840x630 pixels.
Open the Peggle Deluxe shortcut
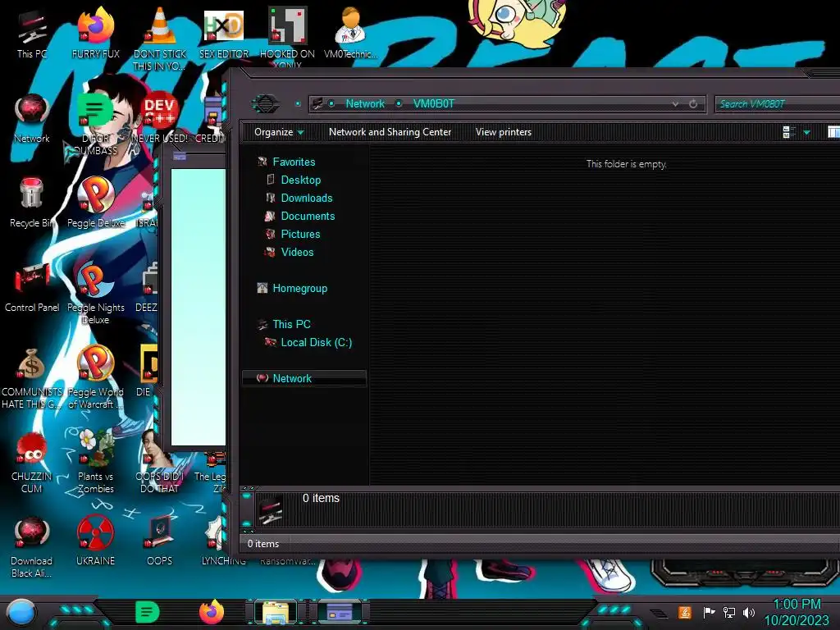click(96, 203)
